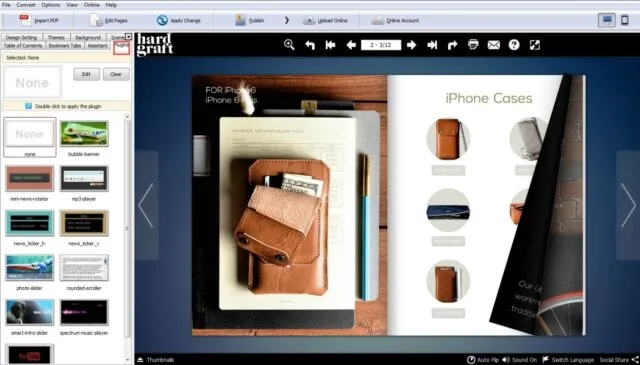Click the email envelope icon

click(493, 45)
